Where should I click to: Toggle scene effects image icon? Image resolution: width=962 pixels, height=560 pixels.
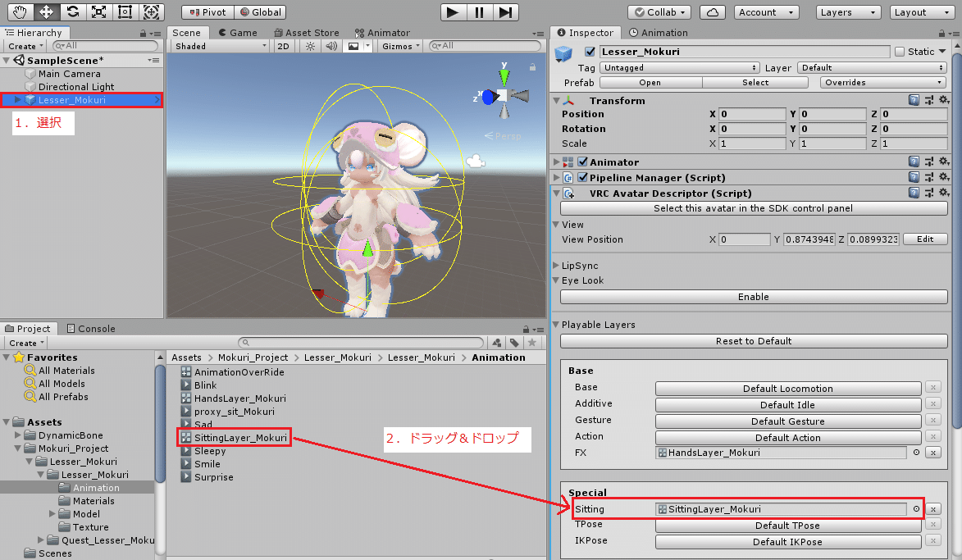tap(353, 46)
